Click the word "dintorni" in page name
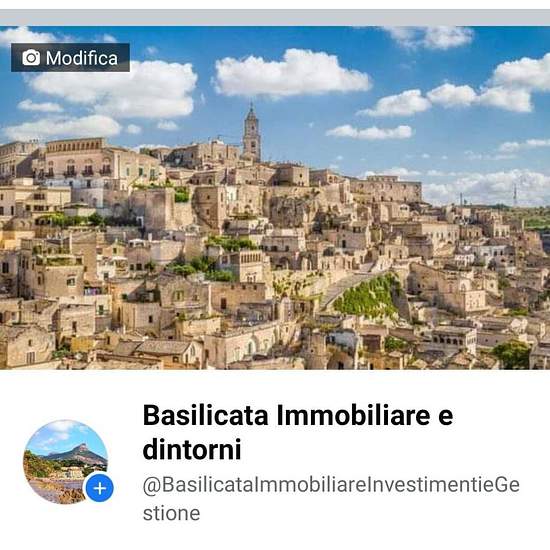 [x=192, y=449]
